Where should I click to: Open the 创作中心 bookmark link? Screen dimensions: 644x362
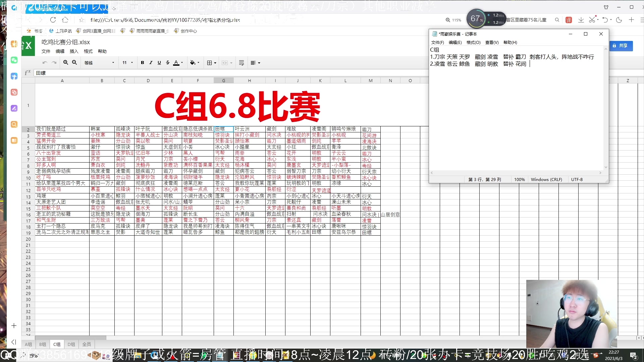189,31
